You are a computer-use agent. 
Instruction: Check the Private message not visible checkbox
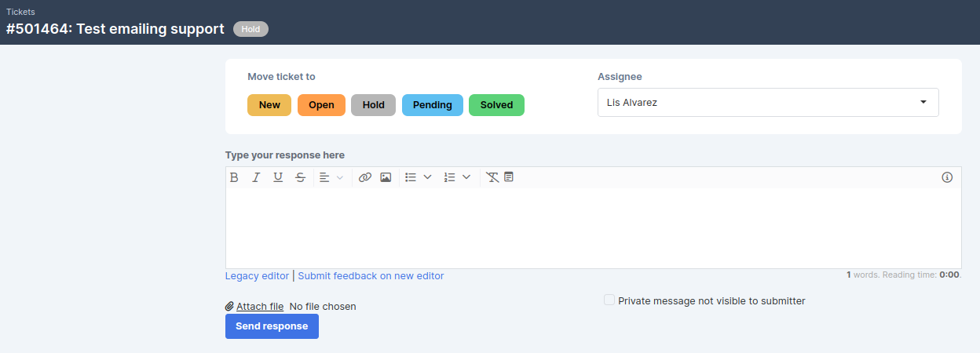pos(609,300)
